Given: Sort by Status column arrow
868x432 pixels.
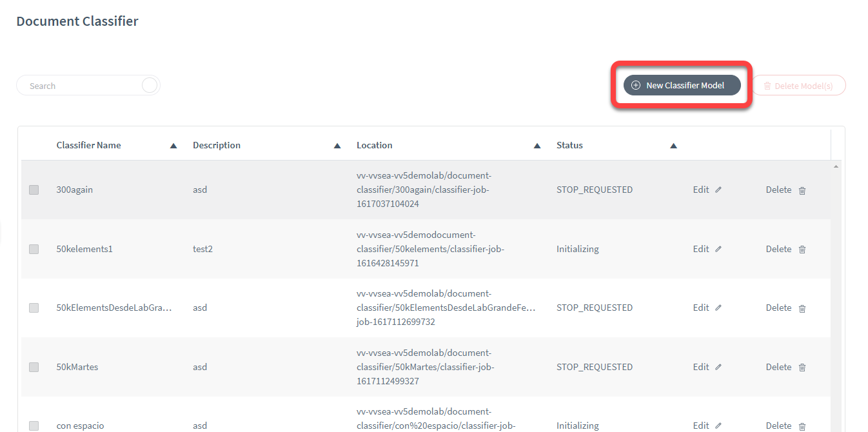Looking at the screenshot, I should coord(673,146).
